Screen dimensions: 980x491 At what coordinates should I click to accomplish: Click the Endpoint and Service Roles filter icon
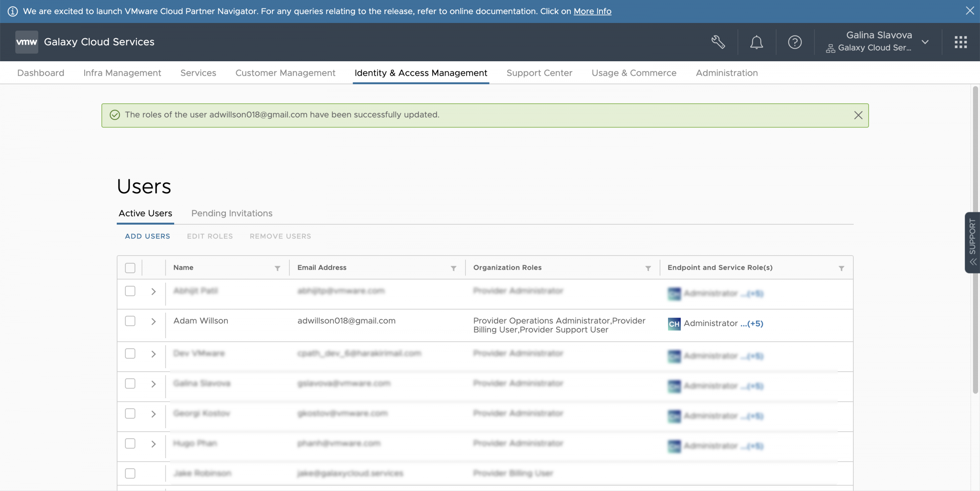pyautogui.click(x=841, y=268)
